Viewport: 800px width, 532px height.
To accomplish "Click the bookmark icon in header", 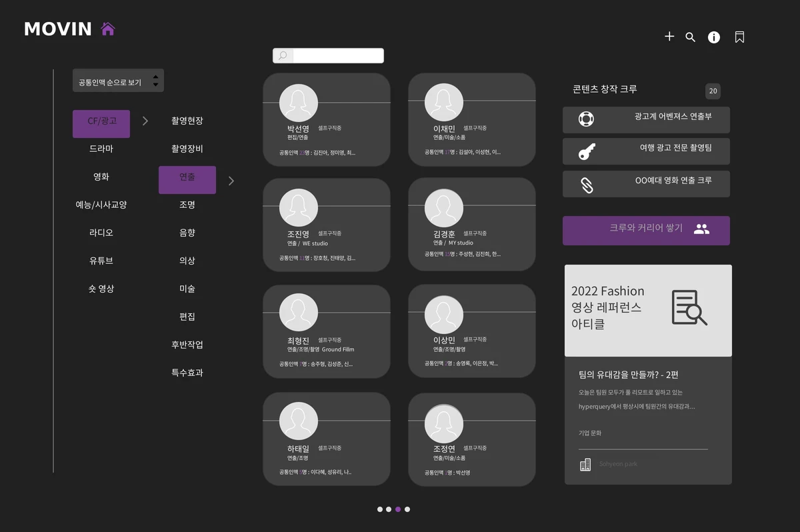I will click(x=739, y=37).
